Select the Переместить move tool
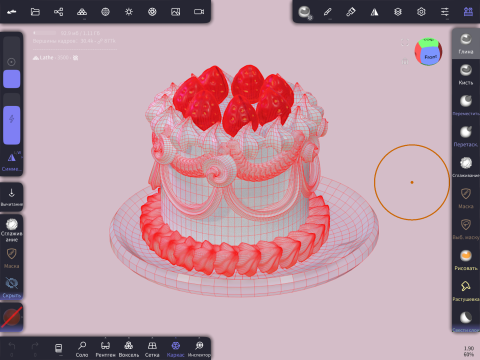The height and width of the screenshot is (360, 480). point(466,105)
